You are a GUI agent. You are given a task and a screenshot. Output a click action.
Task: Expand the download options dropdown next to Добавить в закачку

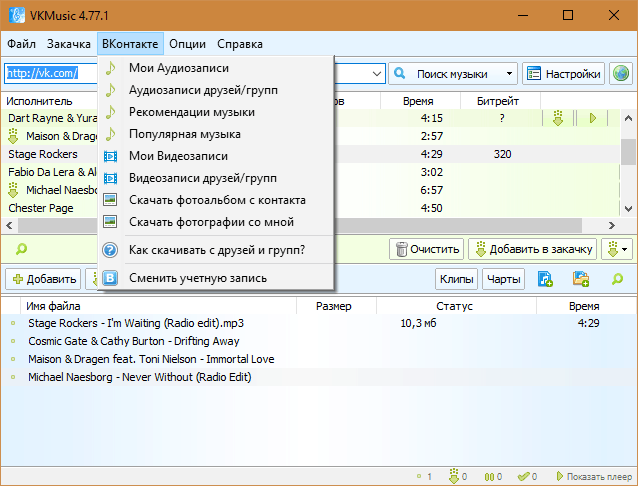point(617,249)
